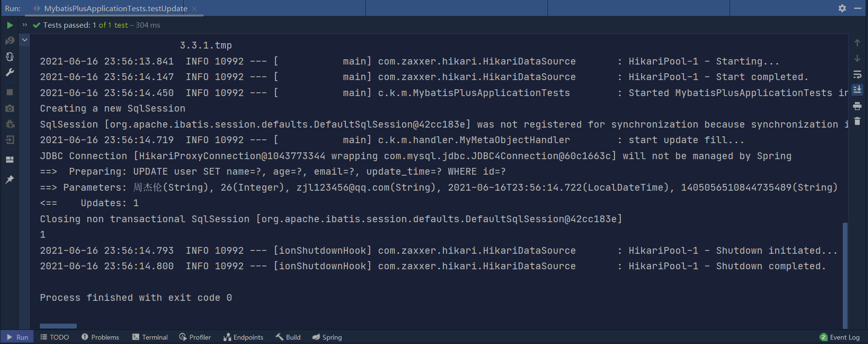Toggle soft-wrap for the console
Viewport: 868px width, 344px height.
pos(858,74)
